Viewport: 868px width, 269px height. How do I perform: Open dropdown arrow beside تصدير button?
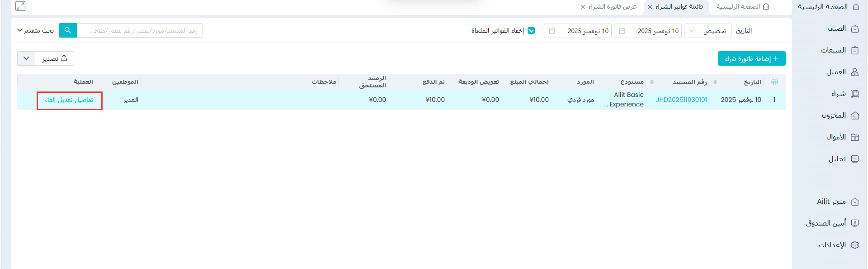coord(26,58)
